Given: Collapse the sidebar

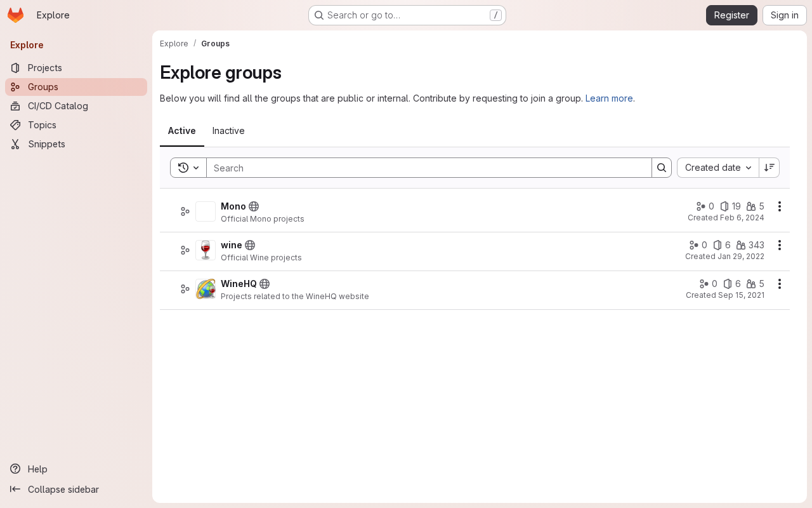Looking at the screenshot, I should click(x=55, y=490).
